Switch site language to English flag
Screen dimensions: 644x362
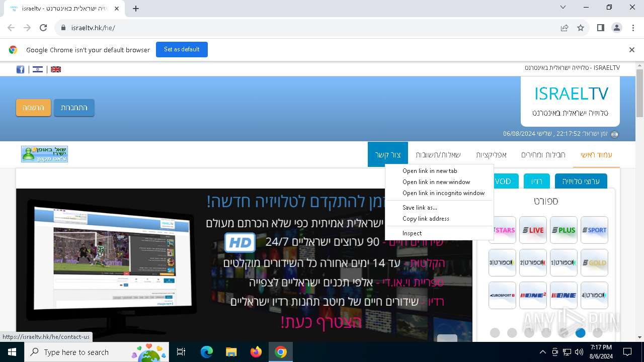coord(56,69)
